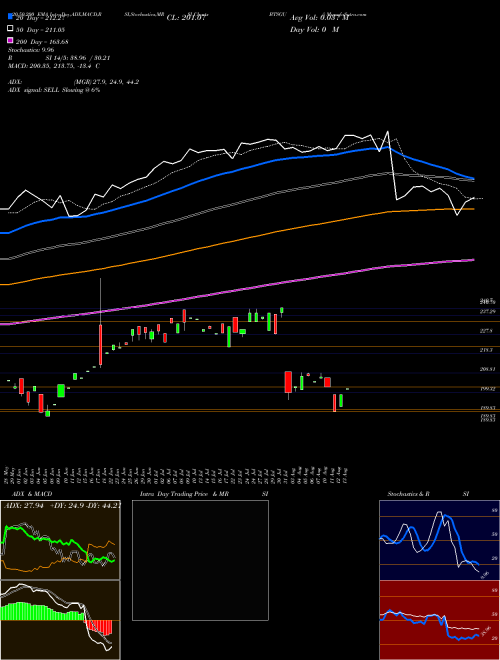
Task: Click the tall red candlestick with long wick
Action: tap(101, 344)
